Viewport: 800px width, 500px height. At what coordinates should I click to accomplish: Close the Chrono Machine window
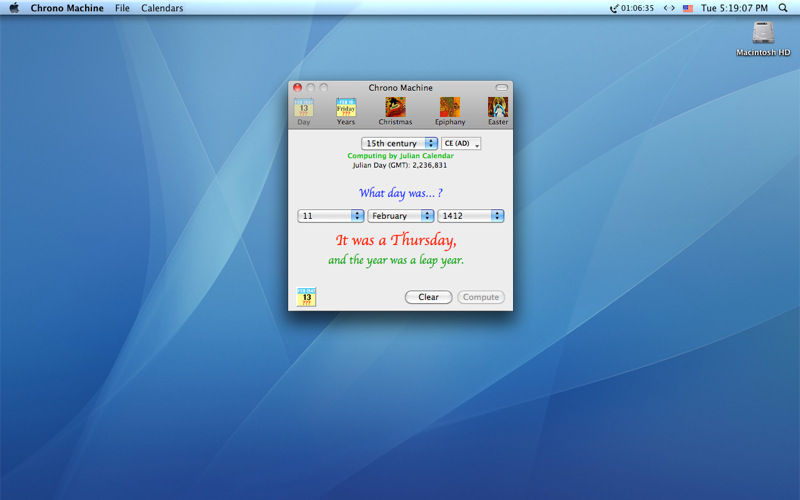coord(297,88)
